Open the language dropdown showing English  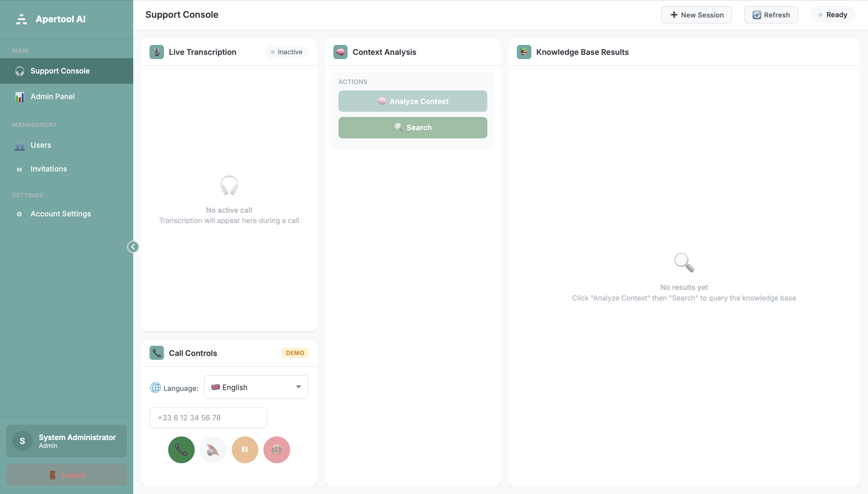point(256,387)
